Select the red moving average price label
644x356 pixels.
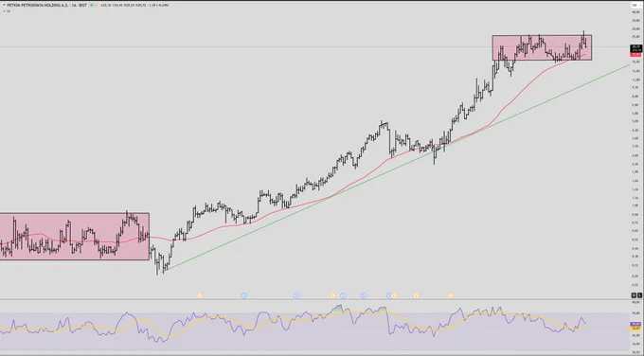[x=635, y=54]
